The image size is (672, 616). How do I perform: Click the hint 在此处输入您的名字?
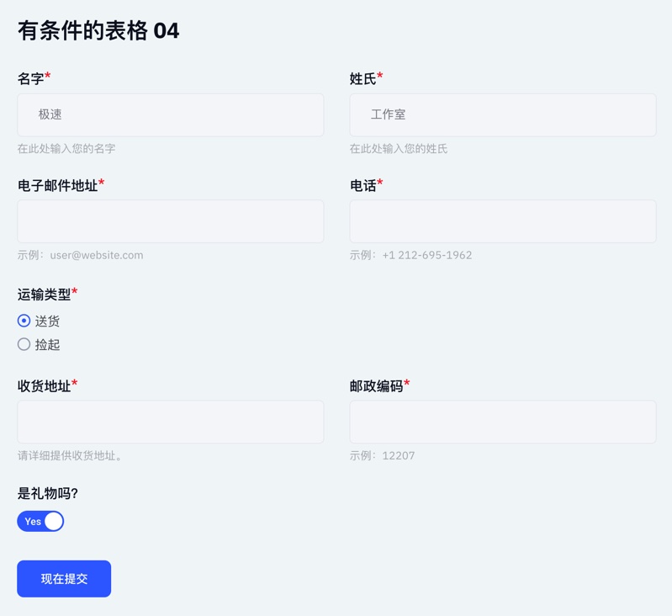(66, 149)
